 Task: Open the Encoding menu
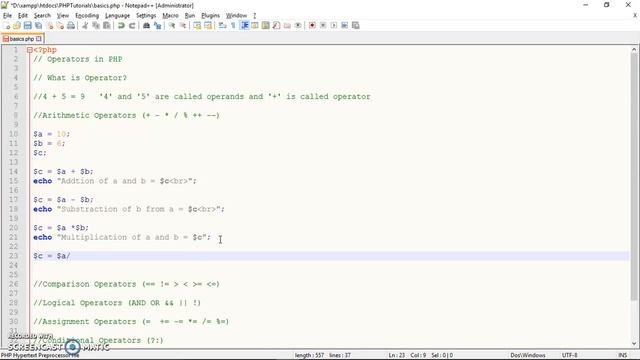pyautogui.click(x=87, y=16)
